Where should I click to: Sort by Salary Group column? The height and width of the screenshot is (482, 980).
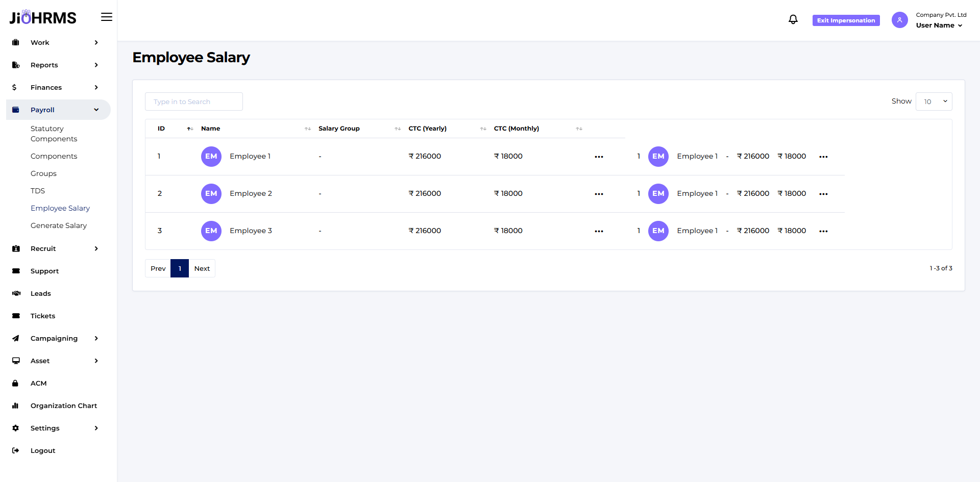(x=398, y=129)
